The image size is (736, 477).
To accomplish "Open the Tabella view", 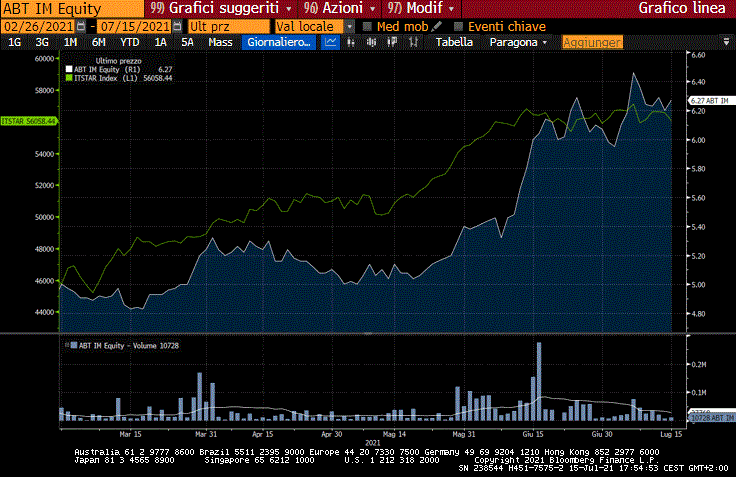I will point(454,42).
